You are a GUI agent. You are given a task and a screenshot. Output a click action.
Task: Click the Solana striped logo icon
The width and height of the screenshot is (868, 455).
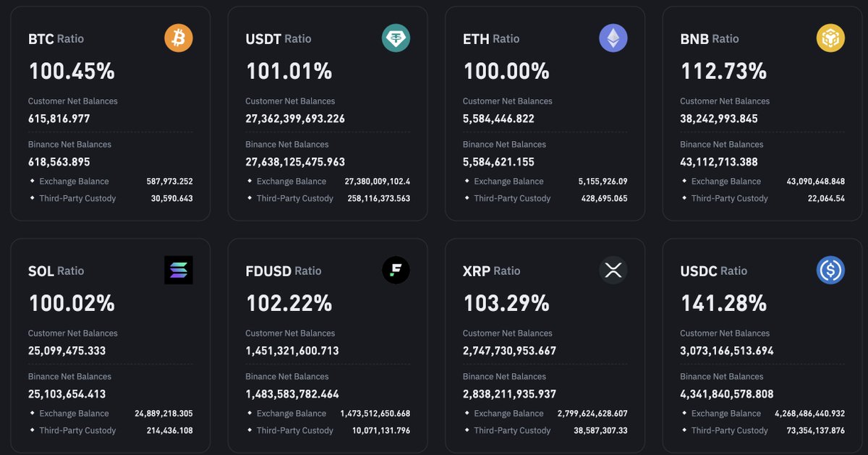(x=179, y=270)
